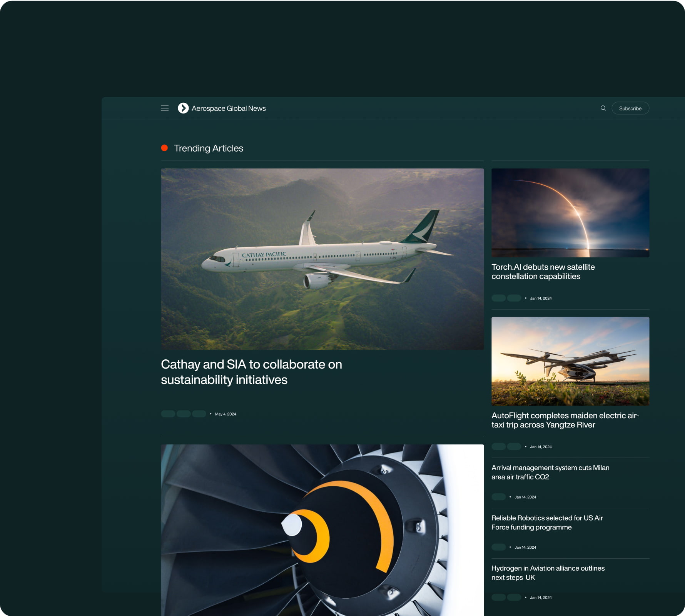
Task: Open the hamburger menu icon
Action: (165, 108)
